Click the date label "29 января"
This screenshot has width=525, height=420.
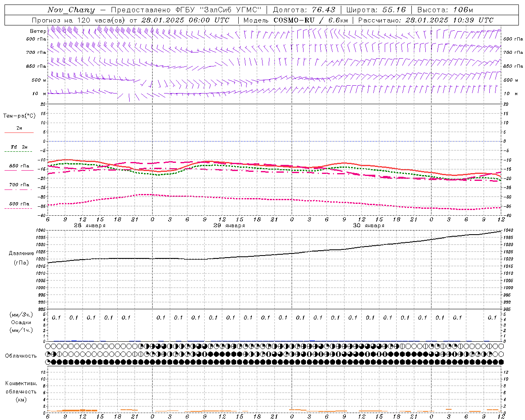coord(229,226)
